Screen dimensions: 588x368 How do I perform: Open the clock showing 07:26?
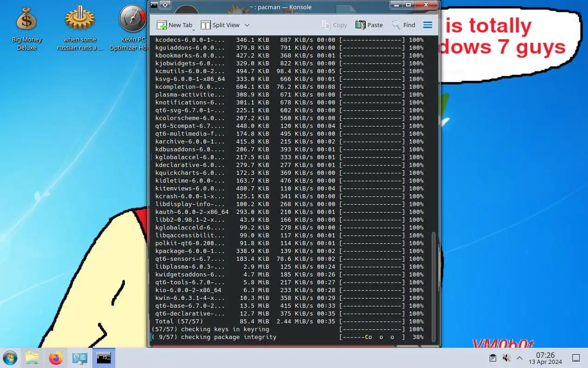545,358
